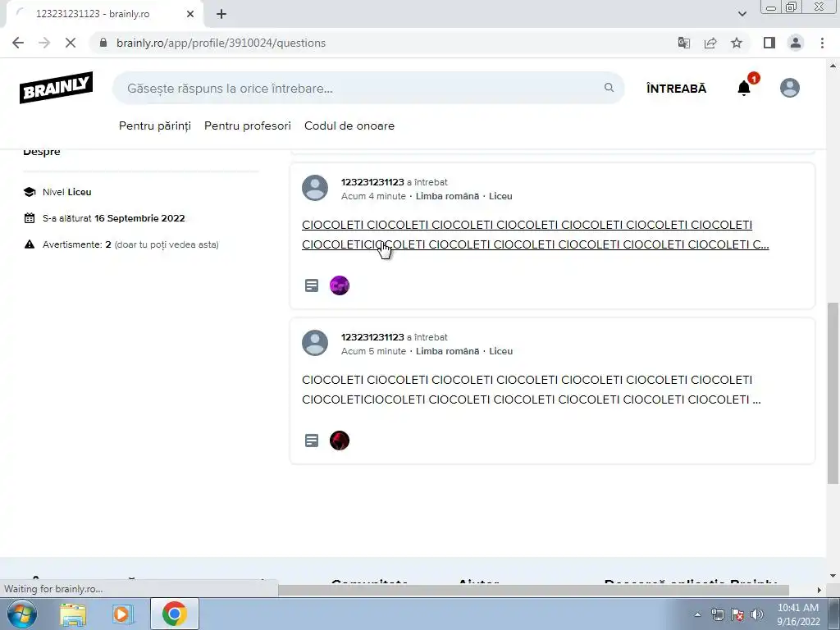840x630 pixels.
Task: Click Liceu in the 4 minute question
Action: pos(500,196)
